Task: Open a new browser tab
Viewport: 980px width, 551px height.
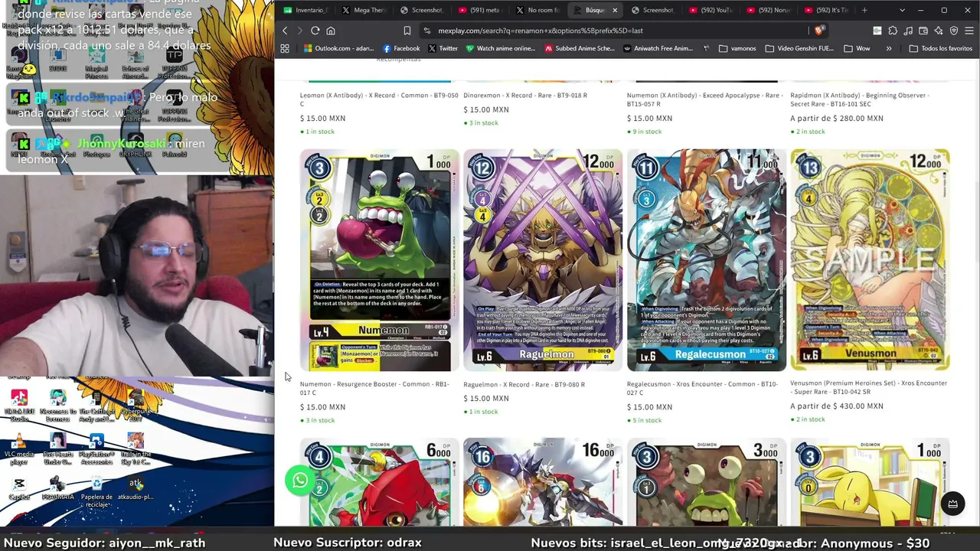Action: [x=864, y=10]
